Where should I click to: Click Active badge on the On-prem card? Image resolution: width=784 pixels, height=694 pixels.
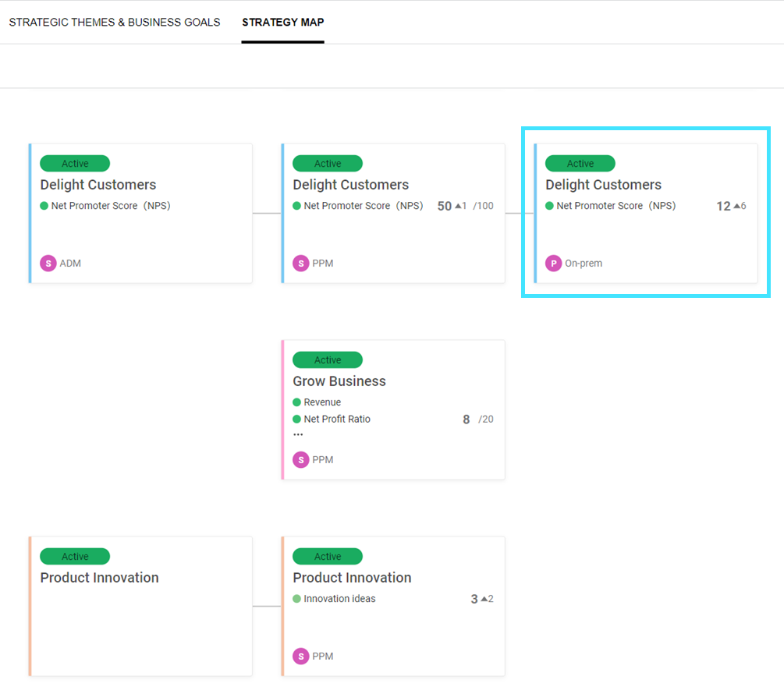[x=580, y=164]
